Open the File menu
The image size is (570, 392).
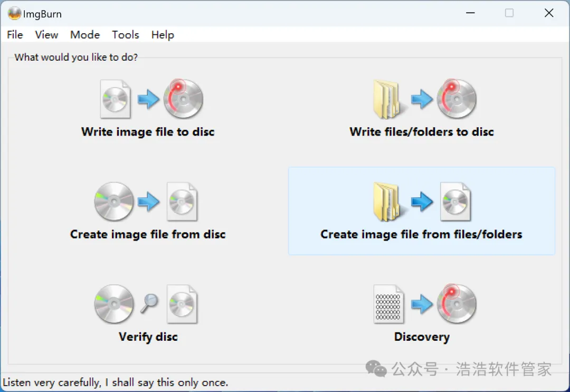pos(15,35)
